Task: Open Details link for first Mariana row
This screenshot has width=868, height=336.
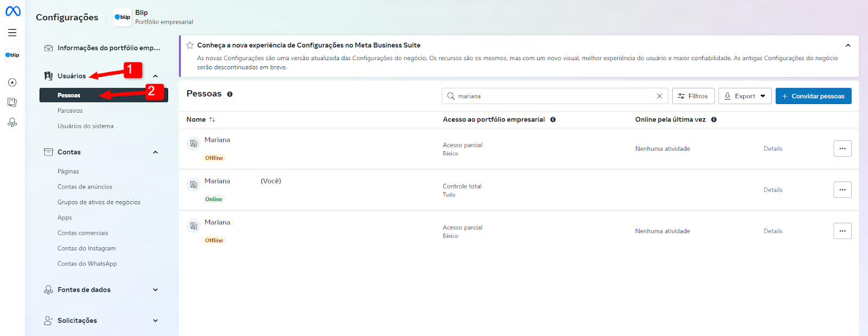Action: pyautogui.click(x=773, y=148)
